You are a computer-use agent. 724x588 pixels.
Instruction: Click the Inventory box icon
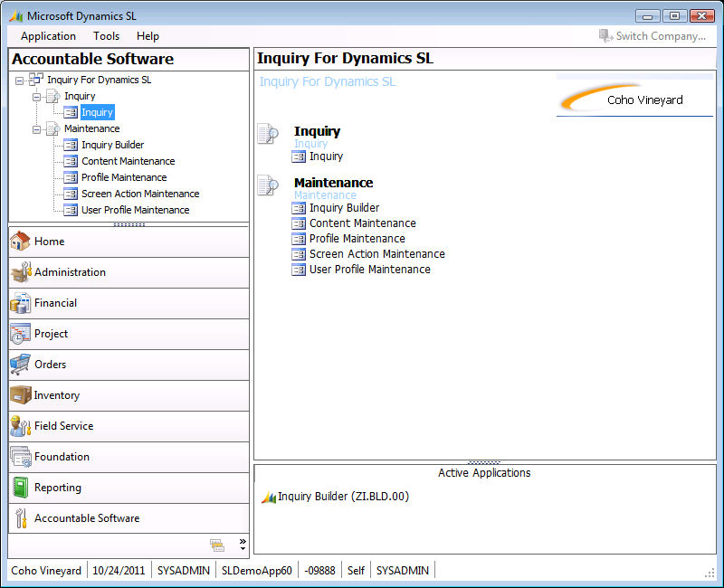(20, 395)
